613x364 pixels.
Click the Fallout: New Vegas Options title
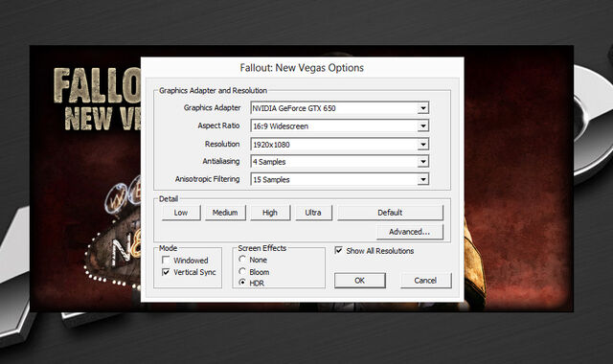coord(302,68)
